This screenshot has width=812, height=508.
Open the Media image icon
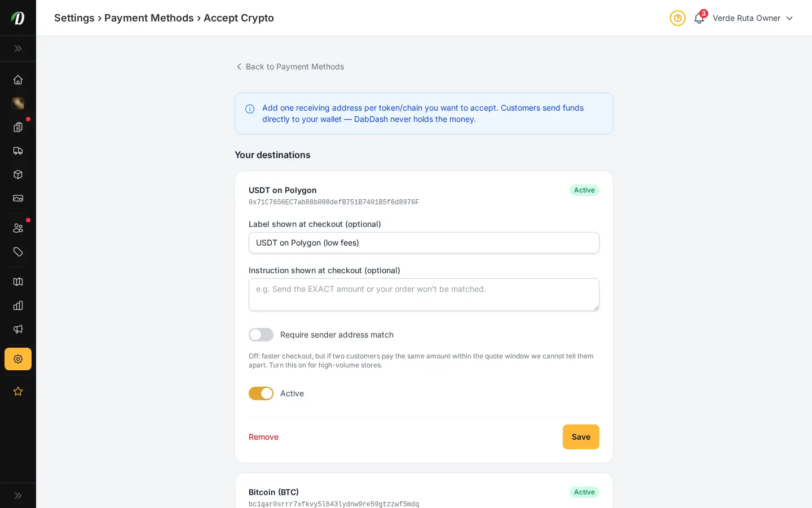click(x=18, y=198)
